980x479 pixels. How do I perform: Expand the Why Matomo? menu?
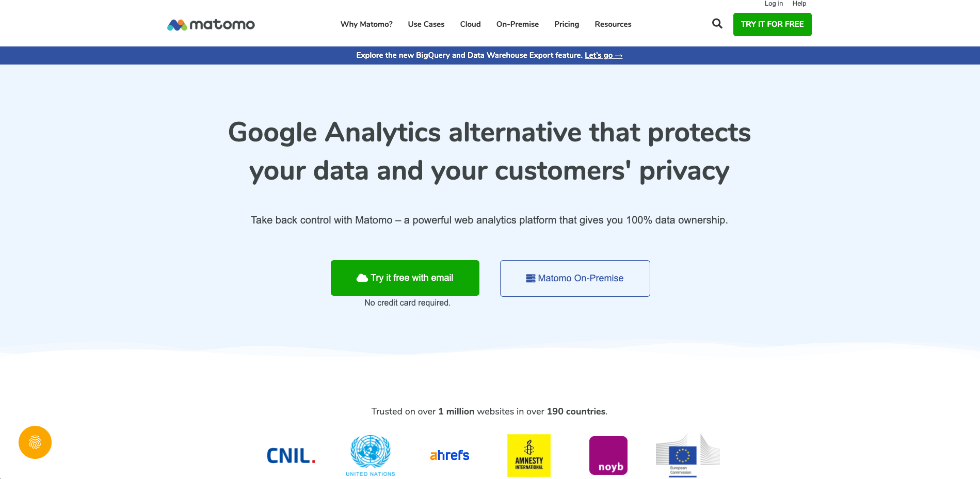coord(366,24)
